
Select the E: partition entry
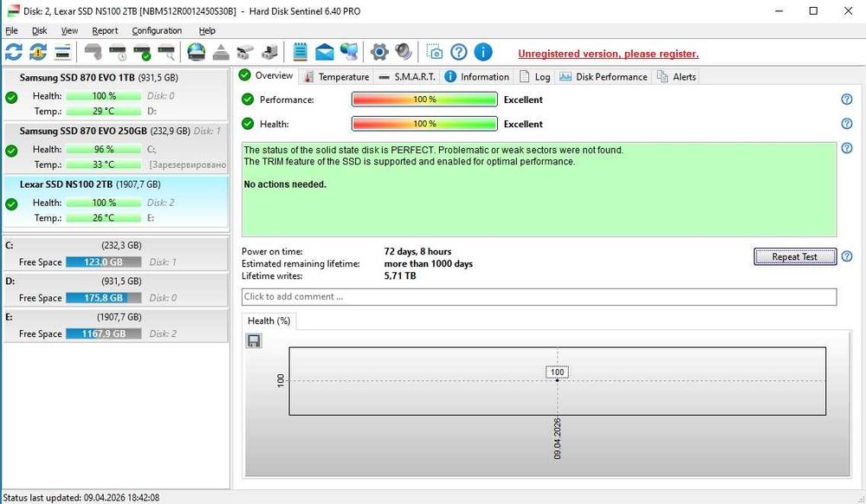(x=116, y=326)
